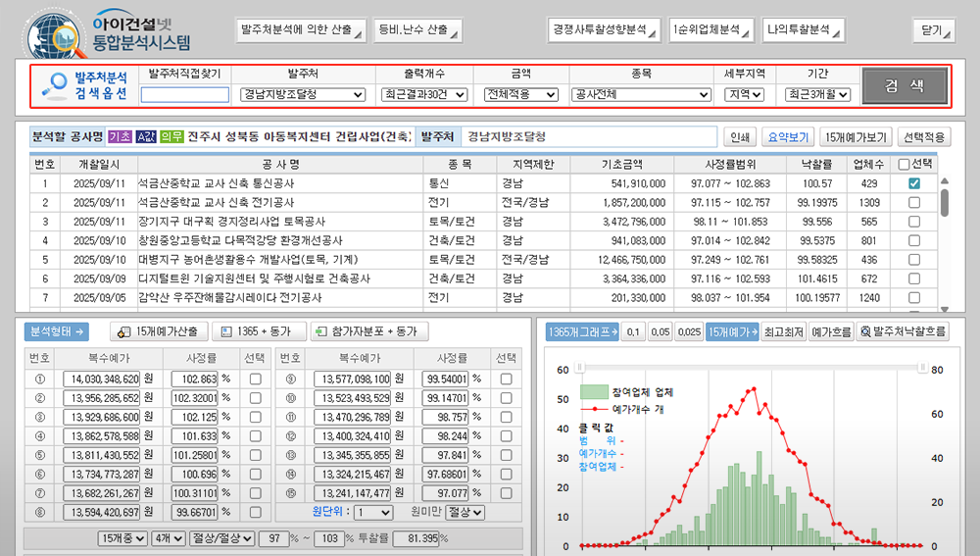
Task: Click the 15개예가산출 button icon
Action: click(x=124, y=331)
